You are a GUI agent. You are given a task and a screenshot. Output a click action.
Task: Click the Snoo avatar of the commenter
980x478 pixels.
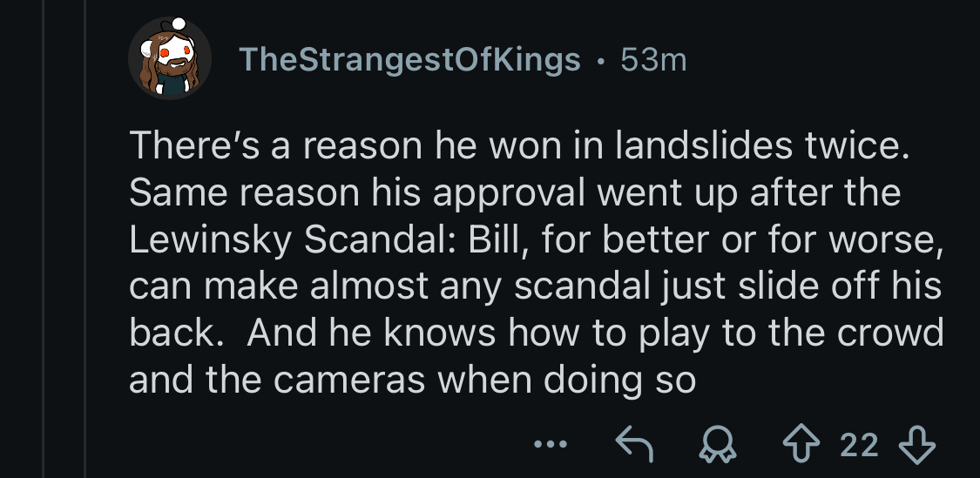point(170,58)
